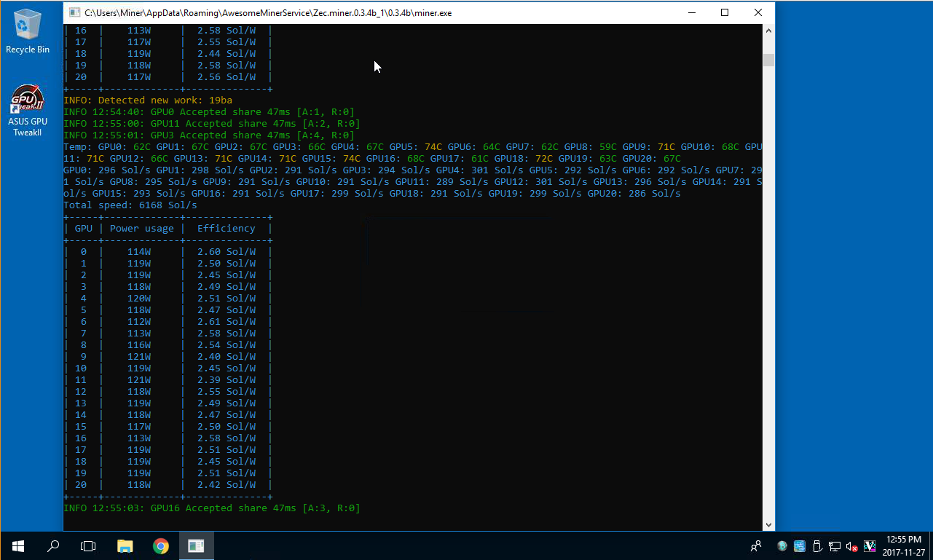Screen dimensions: 933x560
Task: Click the 2.44 Sol/W value in top table
Action: point(227,53)
